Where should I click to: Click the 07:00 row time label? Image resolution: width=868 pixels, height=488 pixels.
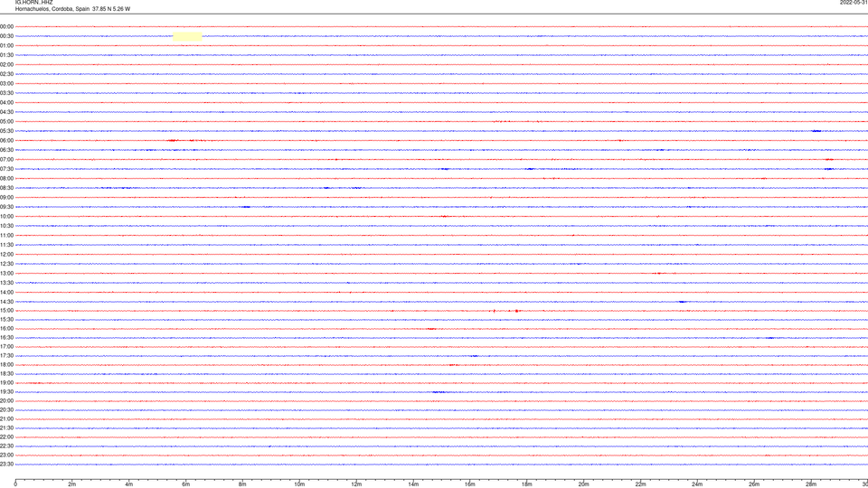[x=6, y=160]
